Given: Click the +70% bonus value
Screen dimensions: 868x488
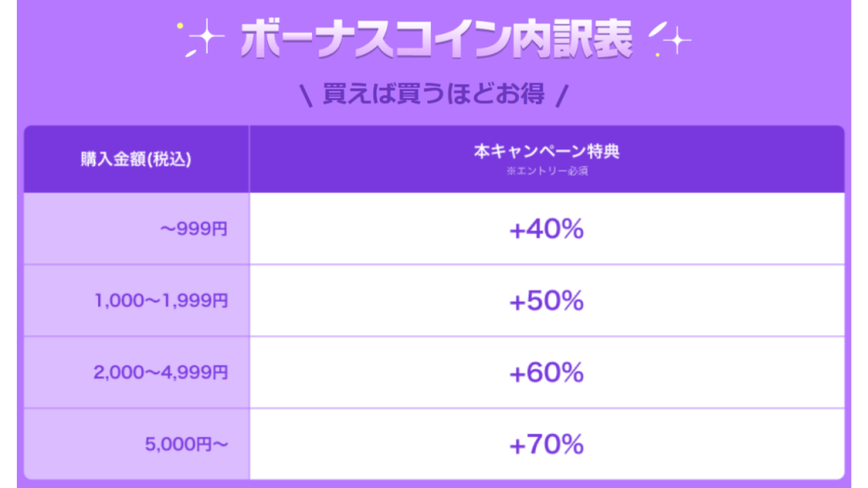Looking at the screenshot, I should click(546, 443).
